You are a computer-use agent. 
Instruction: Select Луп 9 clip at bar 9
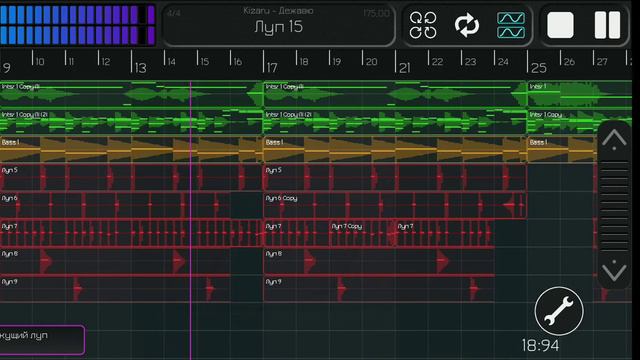coord(115,289)
